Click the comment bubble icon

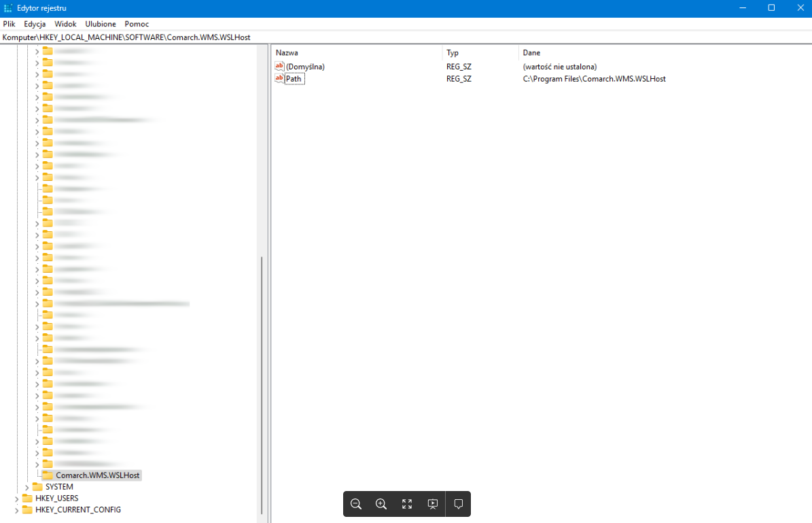pyautogui.click(x=458, y=504)
